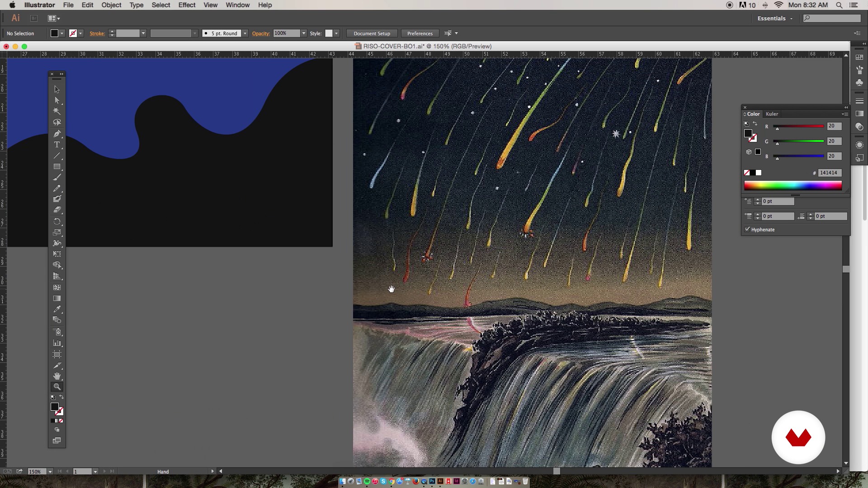The width and height of the screenshot is (868, 488).
Task: Open the Effect menu
Action: (187, 5)
